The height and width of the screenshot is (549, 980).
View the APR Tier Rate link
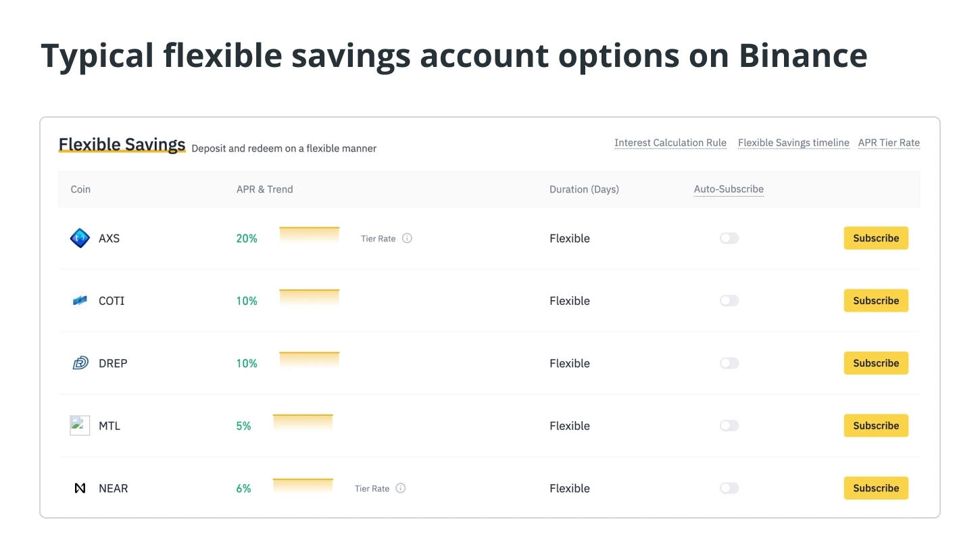click(889, 143)
